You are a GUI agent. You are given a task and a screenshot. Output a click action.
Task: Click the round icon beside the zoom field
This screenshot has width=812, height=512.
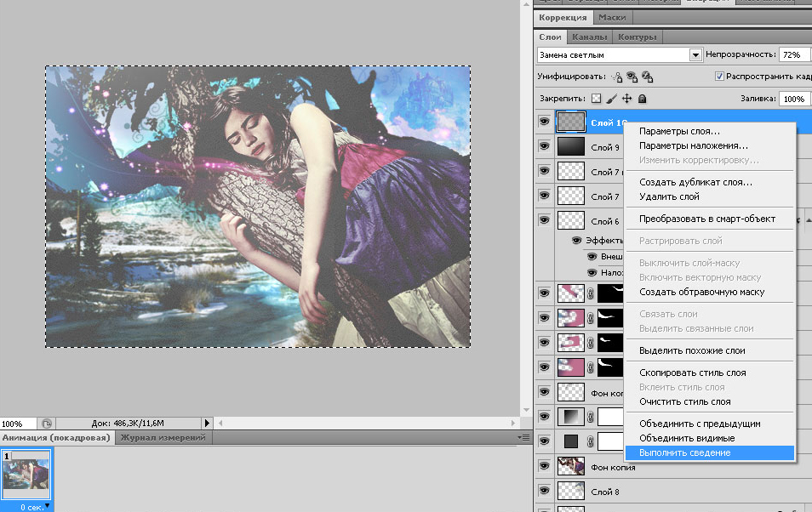[x=47, y=424]
